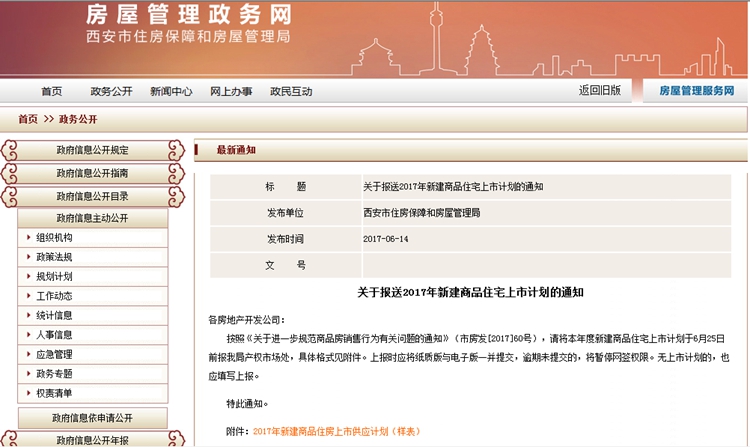Click the 发布单位 label cell
This screenshot has width=750, height=447.
coord(286,213)
